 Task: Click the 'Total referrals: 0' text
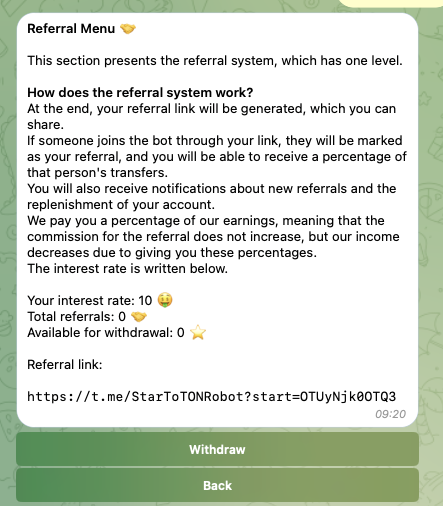(77, 316)
